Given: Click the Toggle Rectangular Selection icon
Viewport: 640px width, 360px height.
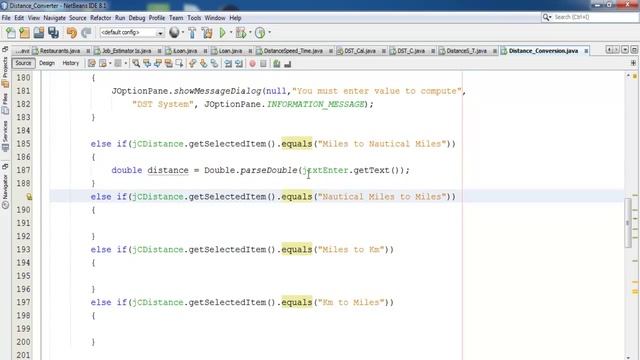Looking at the screenshot, I should [179, 63].
